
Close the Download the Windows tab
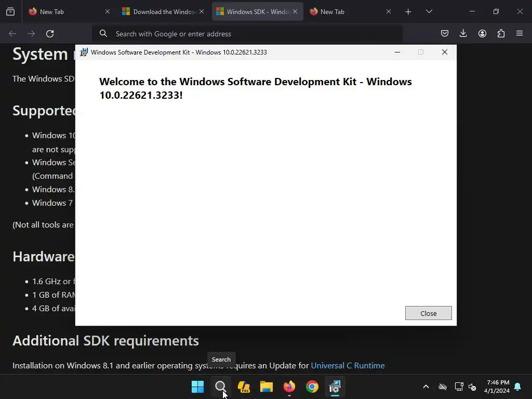tap(202, 11)
